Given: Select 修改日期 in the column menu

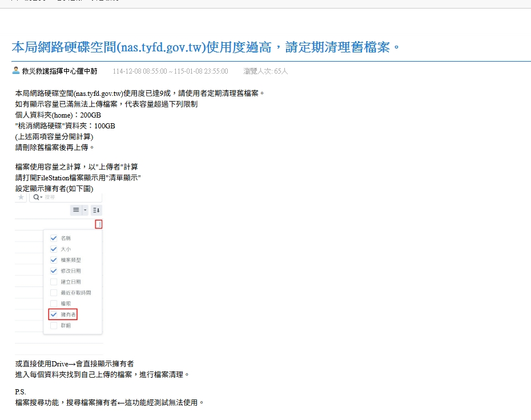Looking at the screenshot, I should pos(70,270).
